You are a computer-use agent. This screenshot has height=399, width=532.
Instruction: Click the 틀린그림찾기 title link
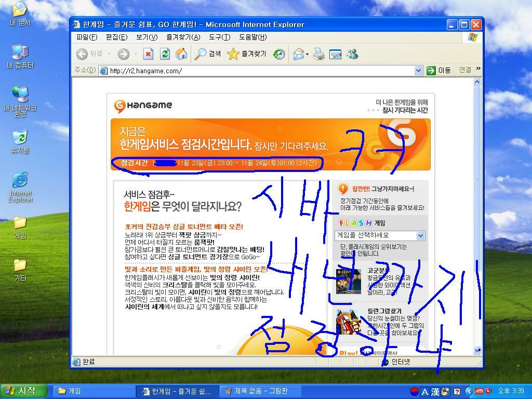pyautogui.click(x=384, y=311)
